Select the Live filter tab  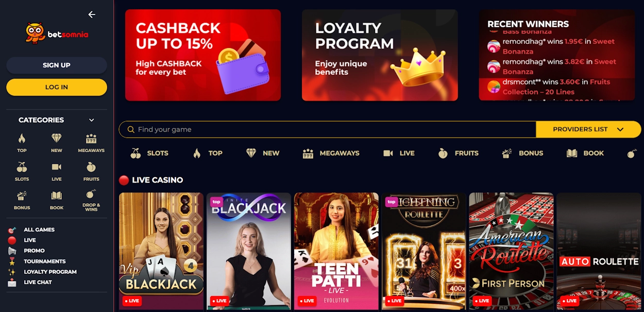click(x=399, y=153)
